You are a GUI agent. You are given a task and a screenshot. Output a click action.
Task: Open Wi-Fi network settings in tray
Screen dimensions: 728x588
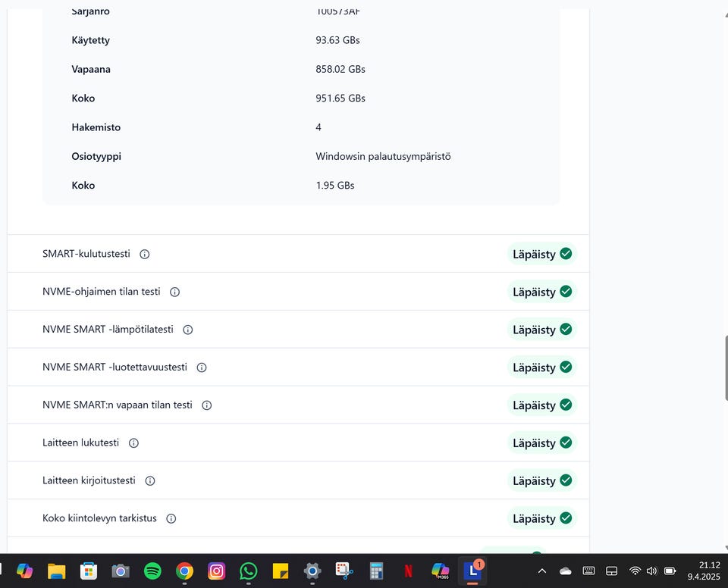point(635,571)
